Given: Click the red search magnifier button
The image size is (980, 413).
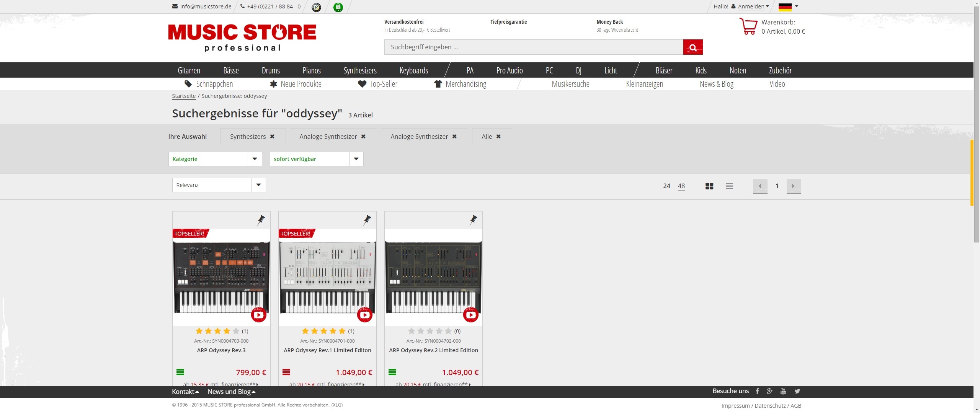Looking at the screenshot, I should (x=693, y=47).
